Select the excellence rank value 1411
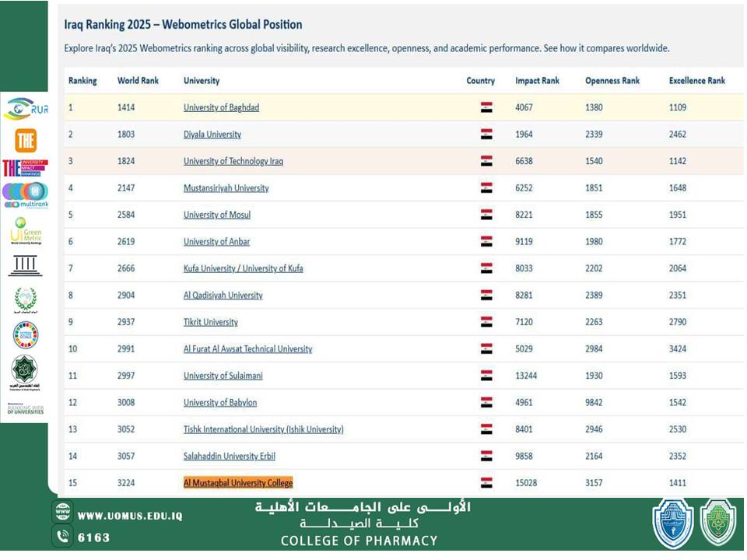The height and width of the screenshot is (560, 747). pos(678,483)
